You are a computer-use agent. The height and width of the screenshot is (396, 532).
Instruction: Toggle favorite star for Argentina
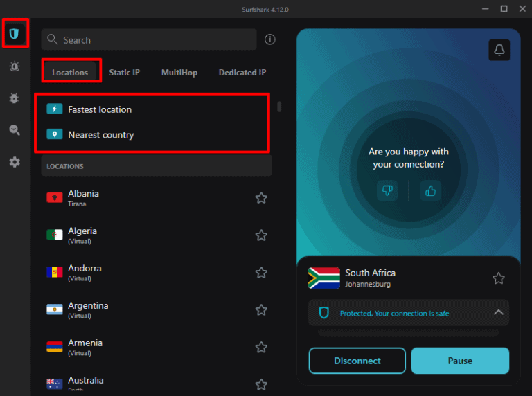pyautogui.click(x=261, y=310)
